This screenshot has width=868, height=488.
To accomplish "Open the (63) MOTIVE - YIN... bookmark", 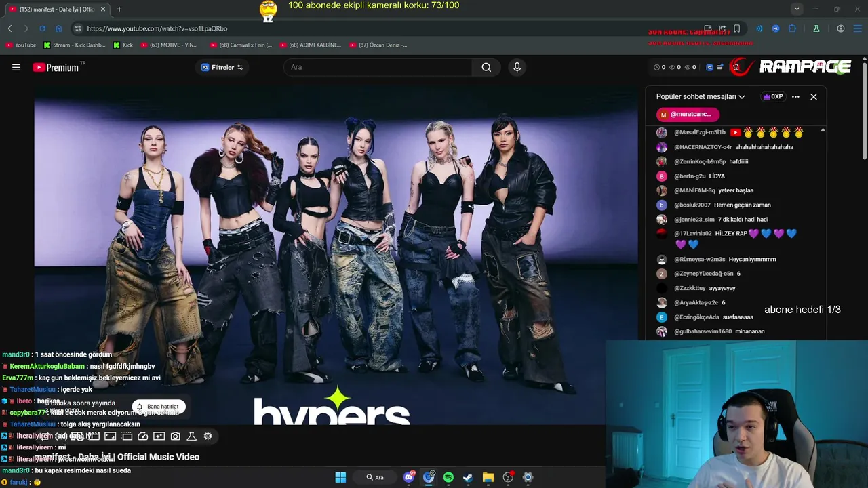I will pyautogui.click(x=170, y=45).
